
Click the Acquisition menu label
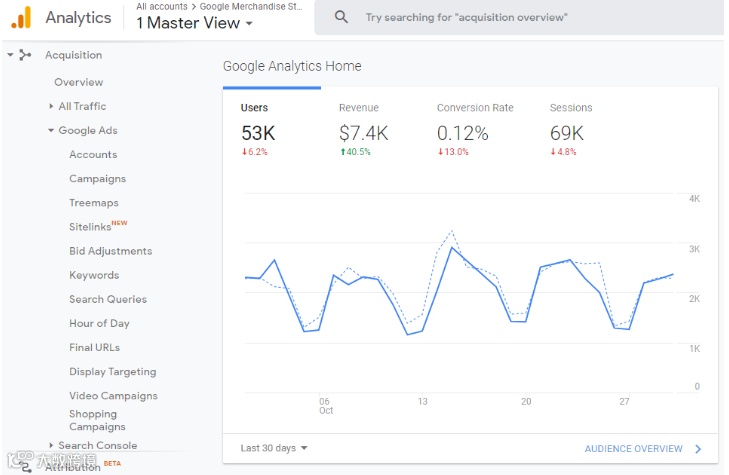coord(73,55)
